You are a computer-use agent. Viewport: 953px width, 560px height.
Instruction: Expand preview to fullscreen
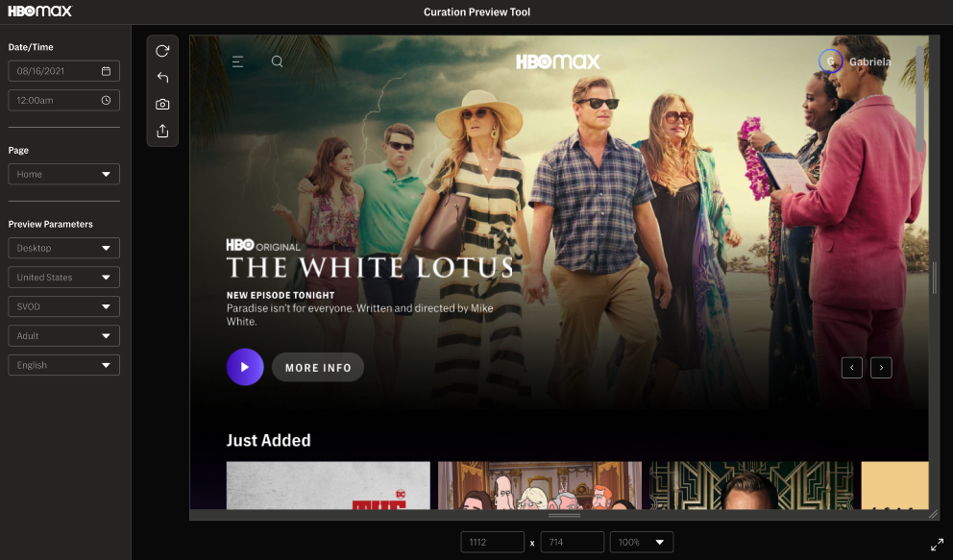click(938, 545)
